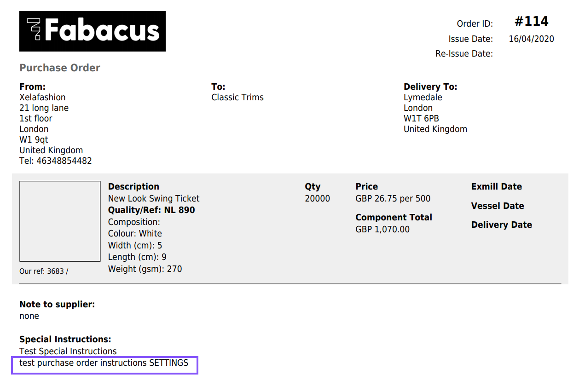Viewport: 579px width, 392px height.
Task: Click the quantity value 20000
Action: point(317,199)
